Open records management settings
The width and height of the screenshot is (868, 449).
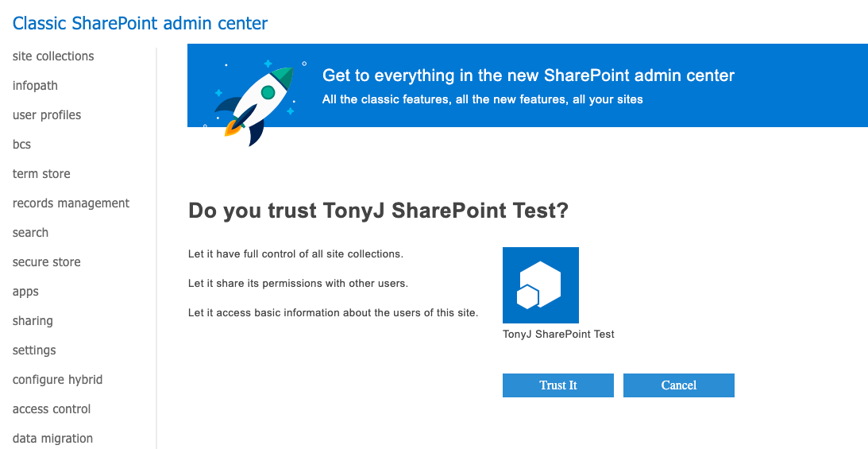tap(71, 203)
